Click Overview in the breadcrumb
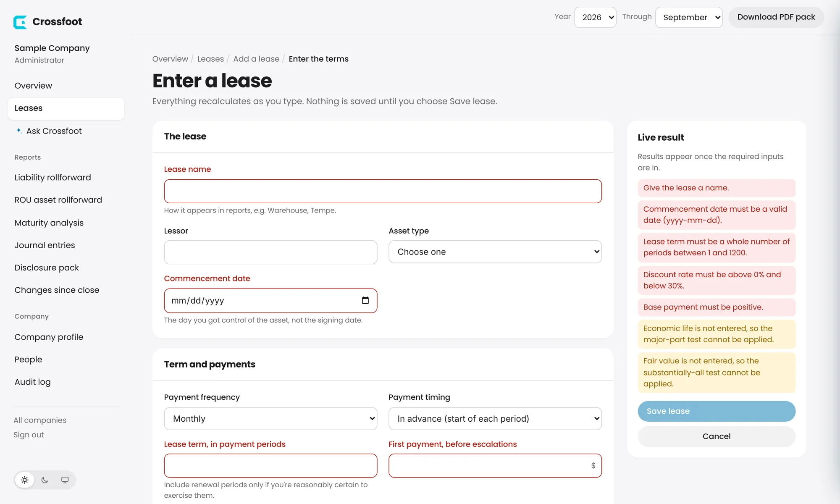 (170, 59)
